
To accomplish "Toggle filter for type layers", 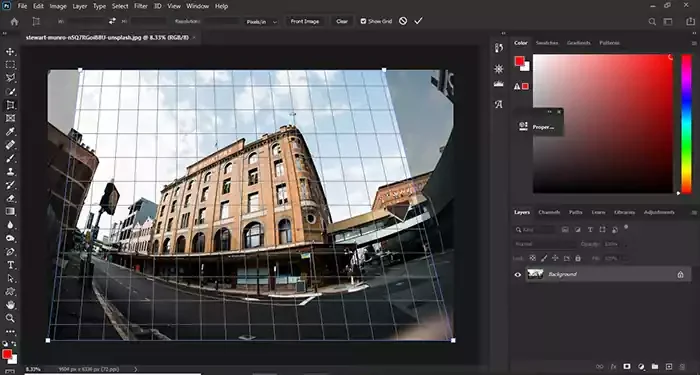I will point(590,229).
